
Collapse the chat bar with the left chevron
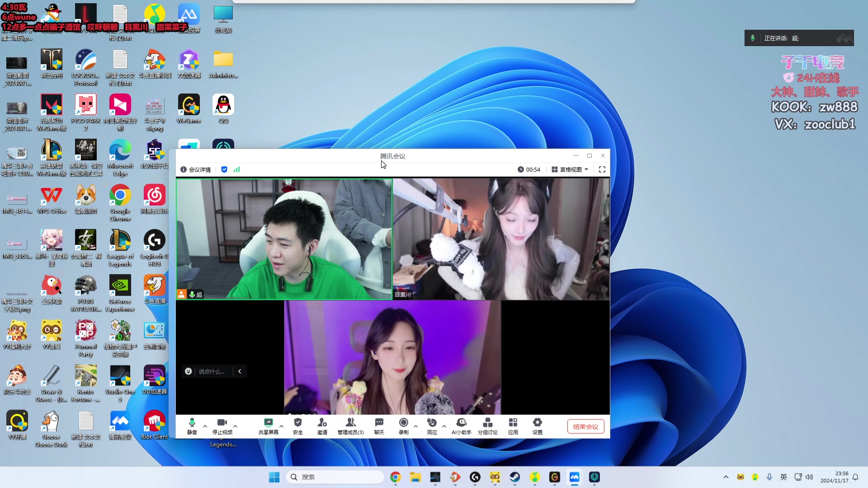[240, 371]
